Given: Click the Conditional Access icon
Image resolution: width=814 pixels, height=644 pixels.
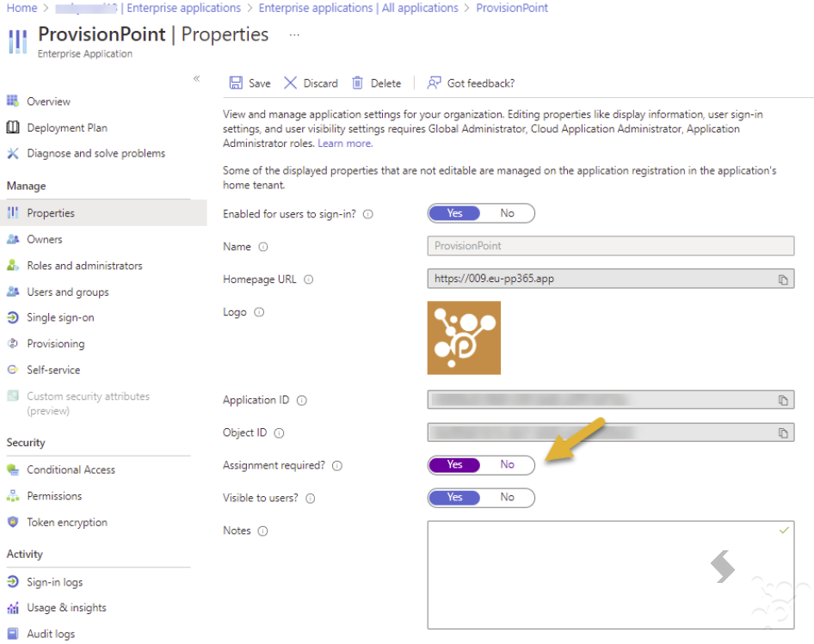Looking at the screenshot, I should pyautogui.click(x=13, y=469).
